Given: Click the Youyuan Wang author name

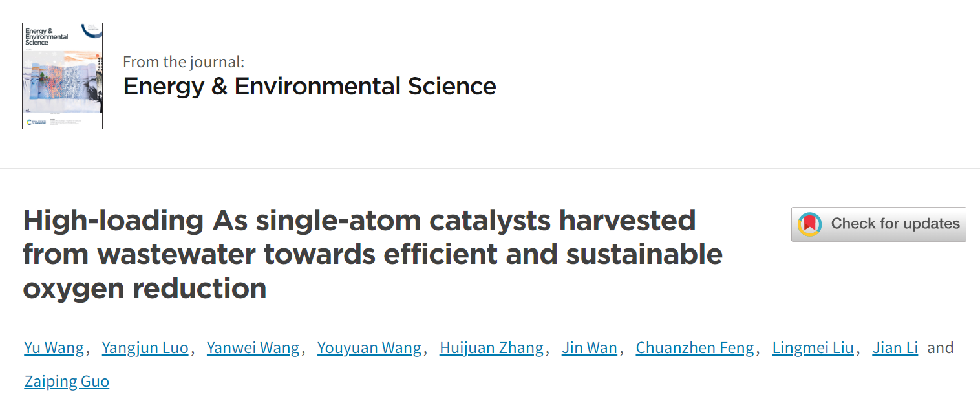Looking at the screenshot, I should pyautogui.click(x=370, y=348).
